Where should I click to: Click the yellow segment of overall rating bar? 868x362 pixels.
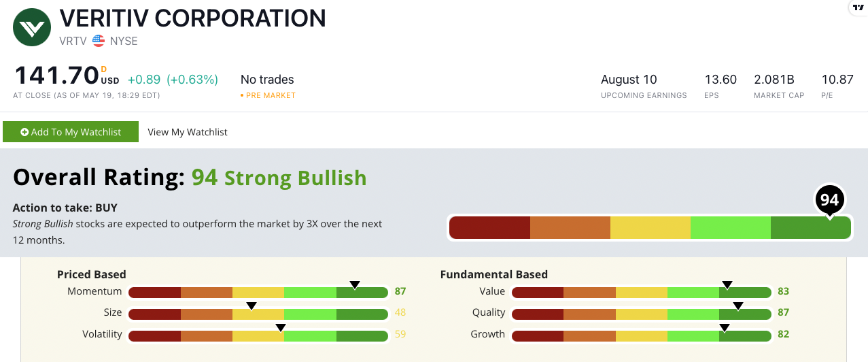[650, 227]
